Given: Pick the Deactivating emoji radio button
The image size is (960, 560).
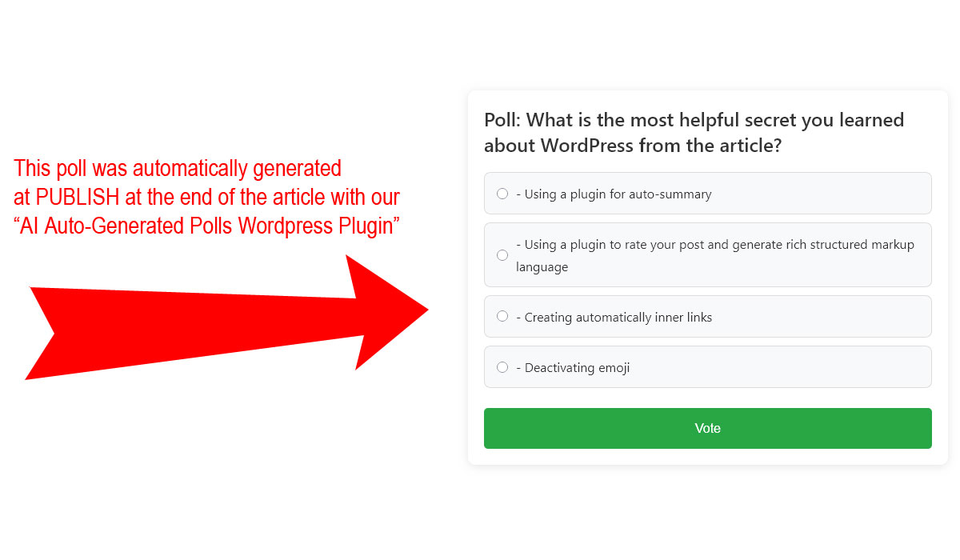Looking at the screenshot, I should click(502, 366).
